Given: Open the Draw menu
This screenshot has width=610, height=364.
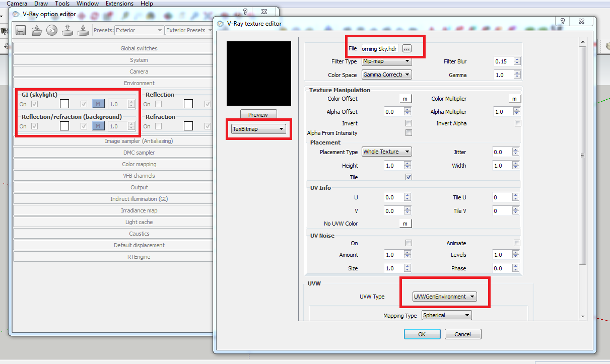Looking at the screenshot, I should click(41, 4).
